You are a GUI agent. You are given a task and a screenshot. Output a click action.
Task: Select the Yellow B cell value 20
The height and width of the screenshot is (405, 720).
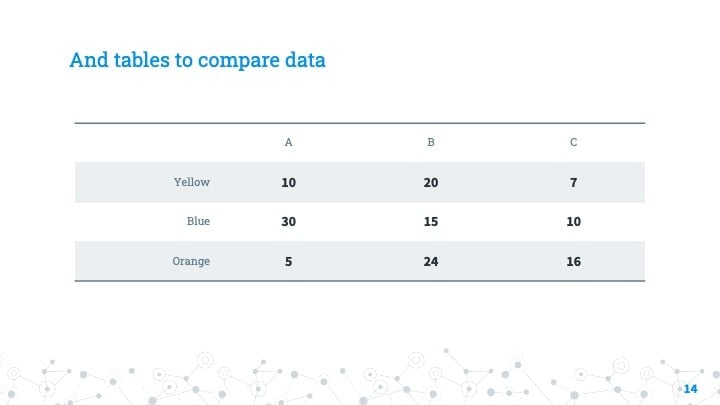(x=431, y=183)
